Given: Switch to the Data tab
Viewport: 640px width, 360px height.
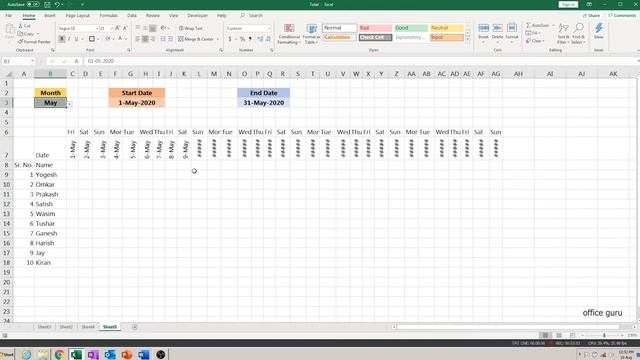Looking at the screenshot, I should (x=132, y=16).
